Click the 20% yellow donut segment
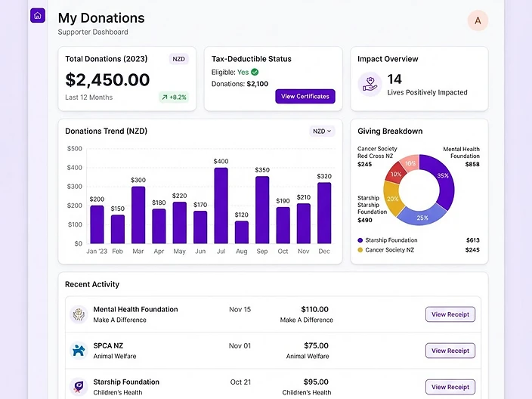This screenshot has width=532, height=399. pos(392,199)
